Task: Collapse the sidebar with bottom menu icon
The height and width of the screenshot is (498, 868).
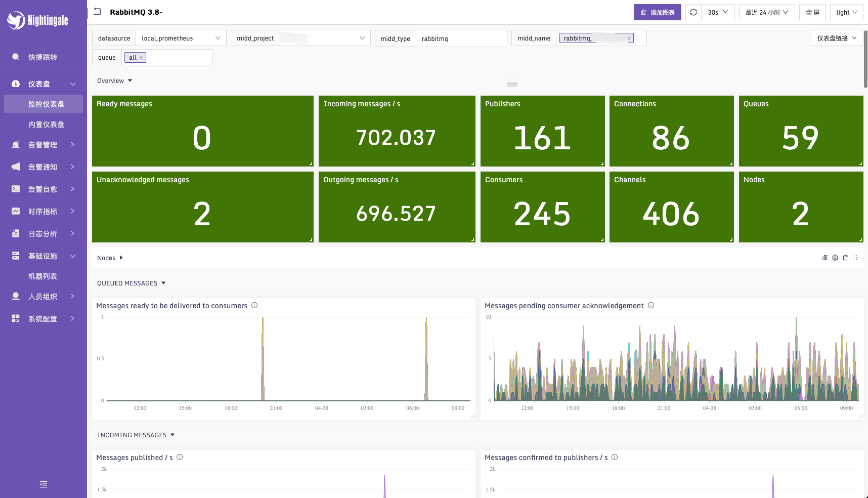Action: (x=44, y=484)
